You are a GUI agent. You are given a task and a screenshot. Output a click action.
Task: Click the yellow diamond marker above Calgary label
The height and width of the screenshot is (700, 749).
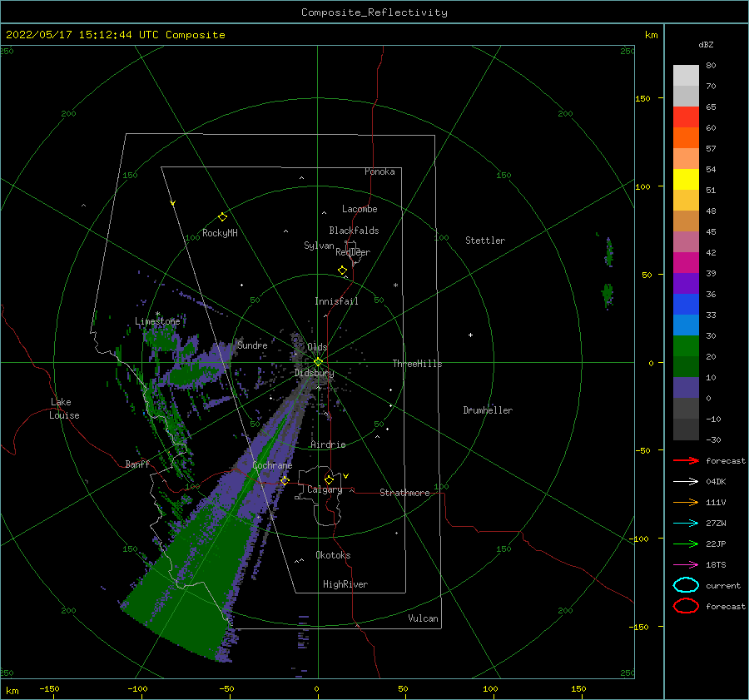pyautogui.click(x=329, y=479)
